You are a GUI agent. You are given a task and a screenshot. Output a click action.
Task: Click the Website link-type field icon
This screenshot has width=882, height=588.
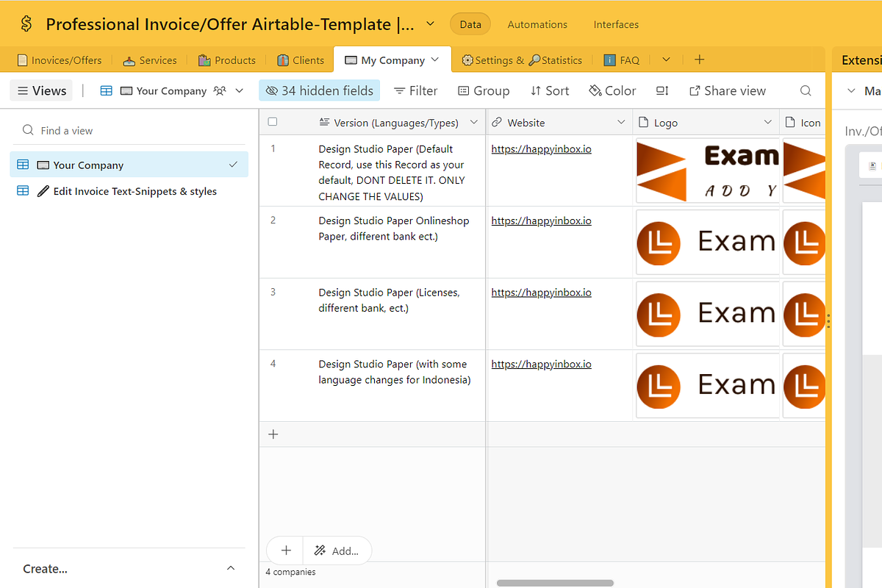pos(497,123)
